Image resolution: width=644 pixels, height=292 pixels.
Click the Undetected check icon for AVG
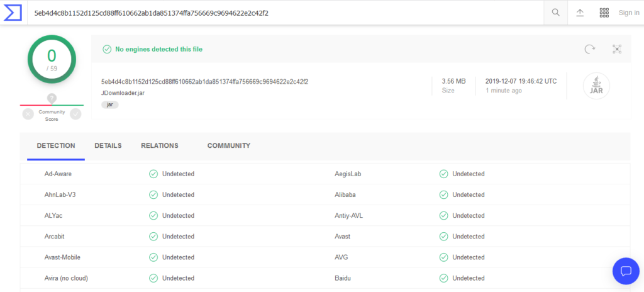click(x=443, y=257)
